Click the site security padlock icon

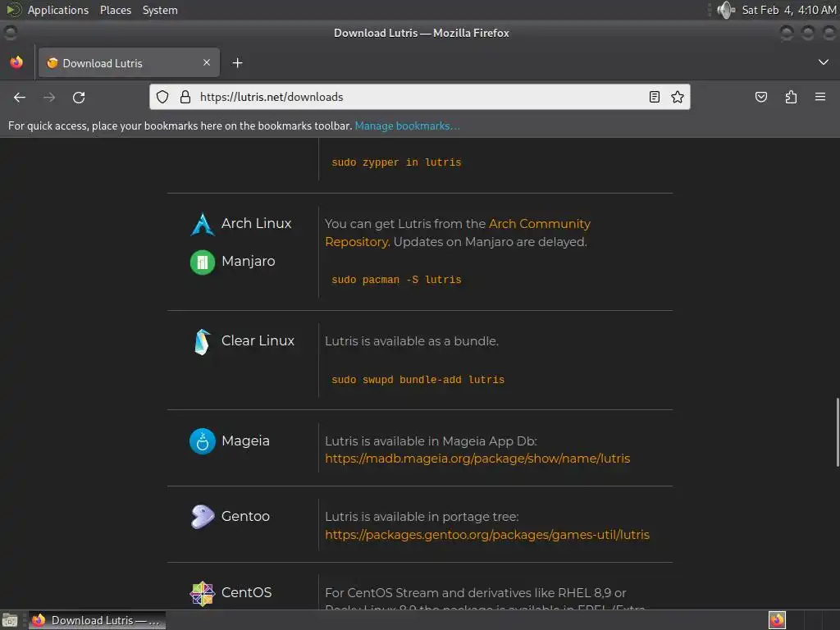point(185,97)
